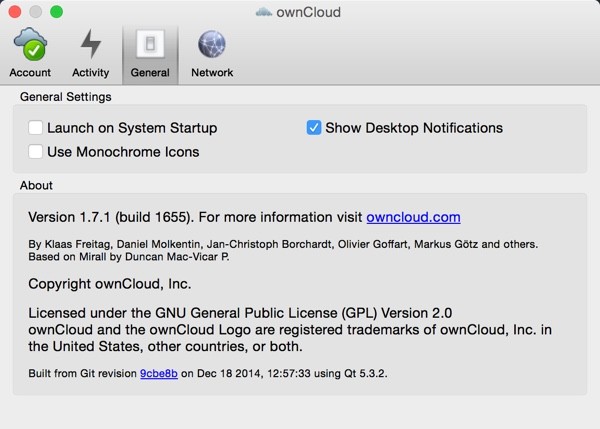
Task: Open Git revision 9cbe8b link
Action: [159, 373]
